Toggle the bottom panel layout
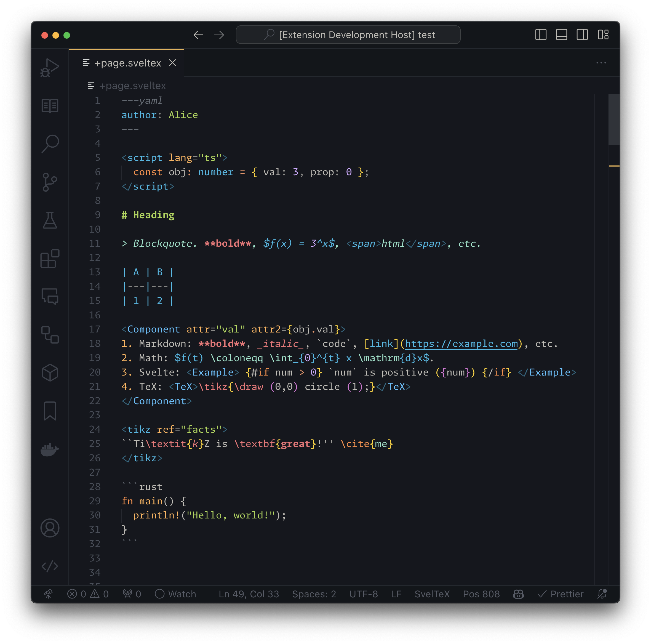This screenshot has height=644, width=651. [x=561, y=35]
